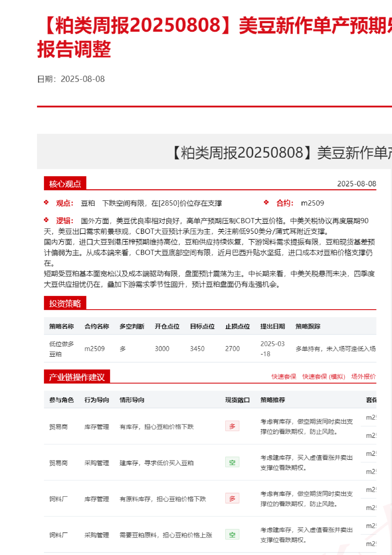Screen dimensions: 392x555
Task: Select the 核心观点 section tab
Action: tap(65, 184)
